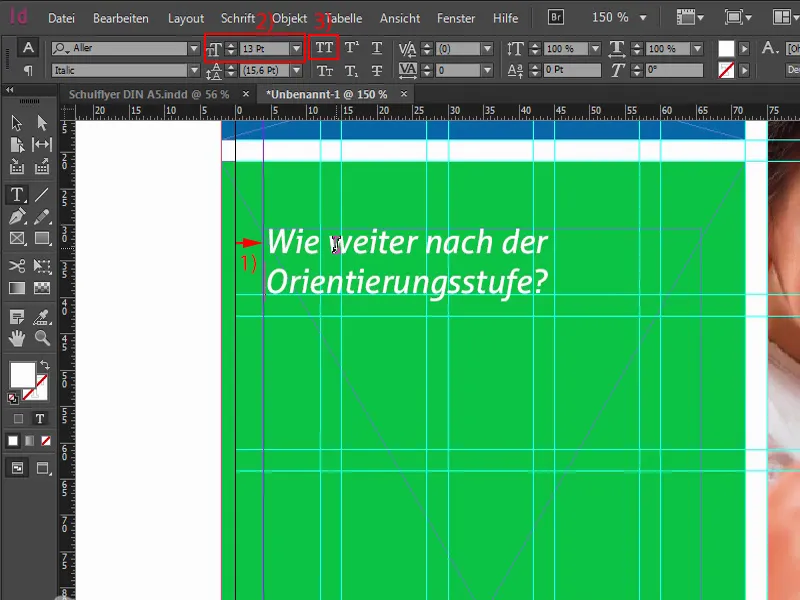Click the baseline shift 0 Pt field
Viewport: 800px width, 600px height.
tap(572, 70)
